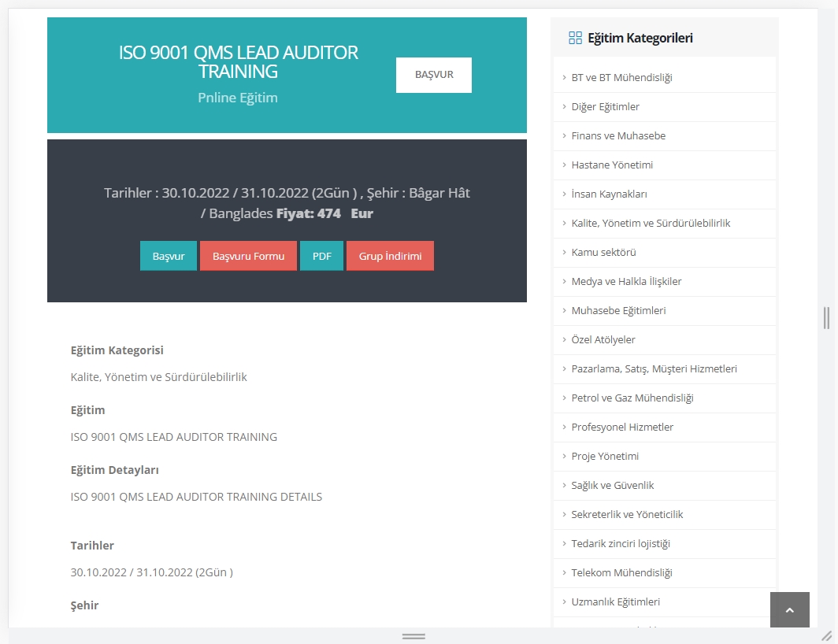The width and height of the screenshot is (838, 644).
Task: Open Sekreterlik ve Yöneticilik category
Action: (x=627, y=515)
